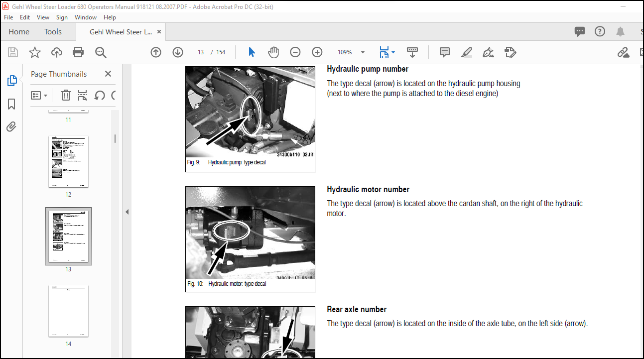Open the Attachments paperclip panel

point(11,127)
